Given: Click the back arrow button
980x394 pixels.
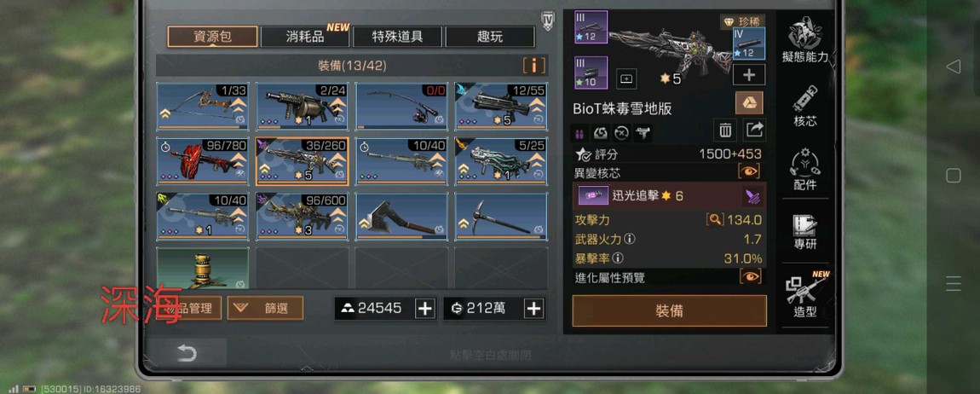Looking at the screenshot, I should [x=187, y=353].
